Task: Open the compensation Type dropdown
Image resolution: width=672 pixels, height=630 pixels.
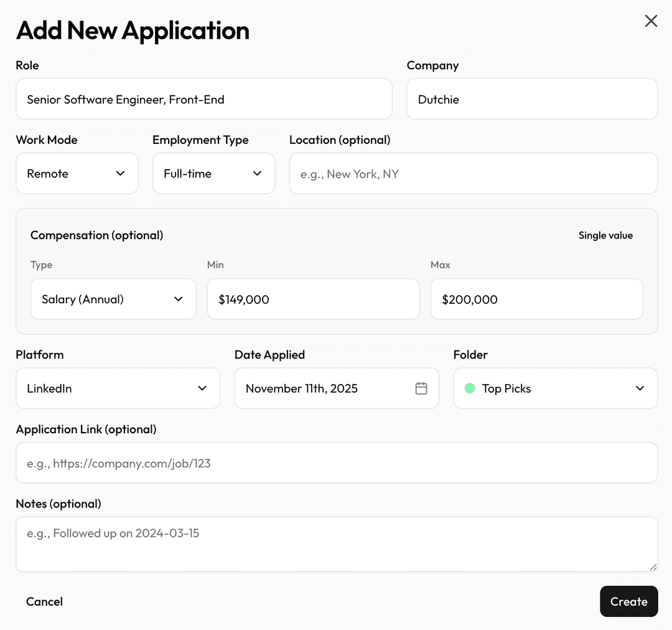Action: coord(113,299)
